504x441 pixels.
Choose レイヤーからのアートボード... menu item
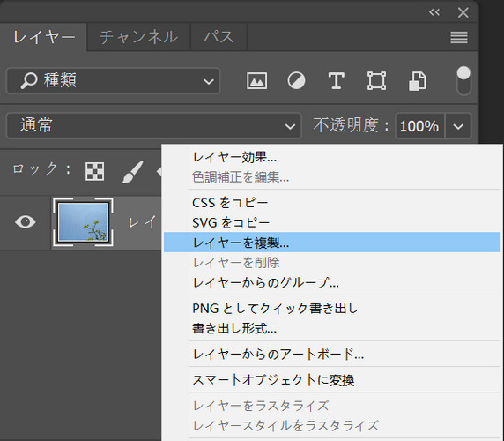(x=332, y=355)
